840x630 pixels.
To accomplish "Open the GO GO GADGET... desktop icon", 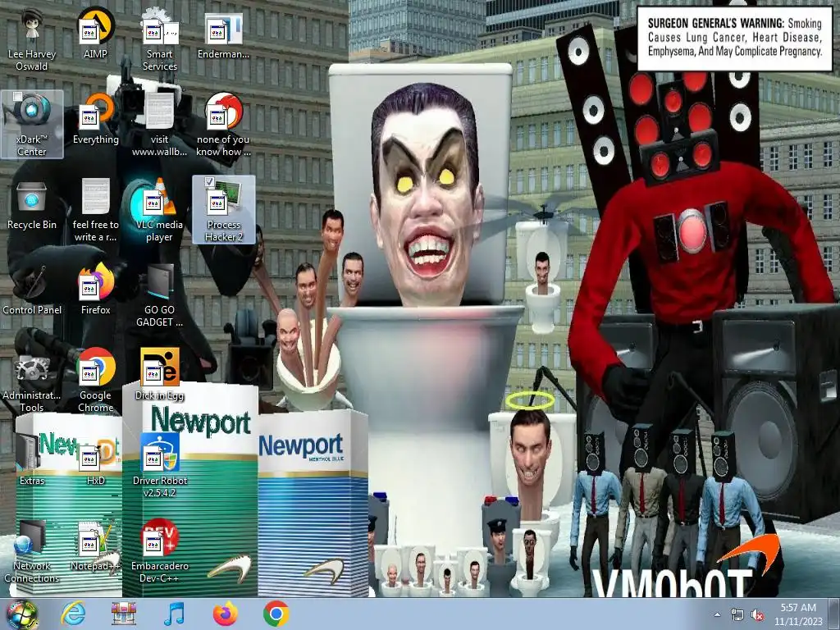I will click(159, 295).
